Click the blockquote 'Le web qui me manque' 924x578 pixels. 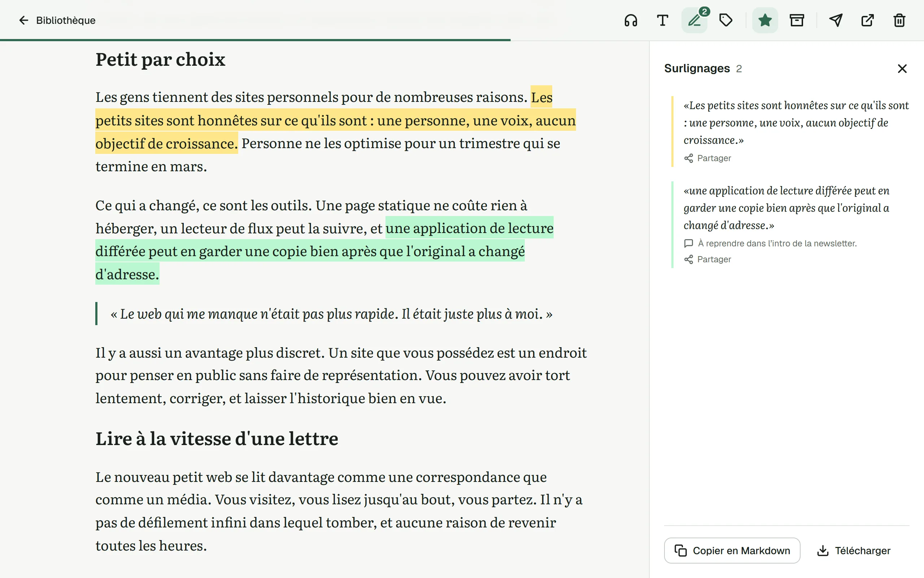pos(331,314)
